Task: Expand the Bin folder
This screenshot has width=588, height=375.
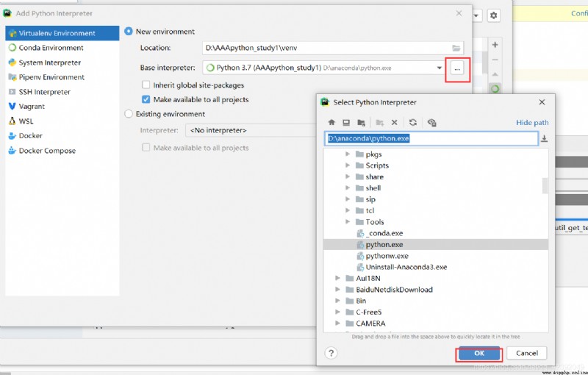Action: coord(337,301)
